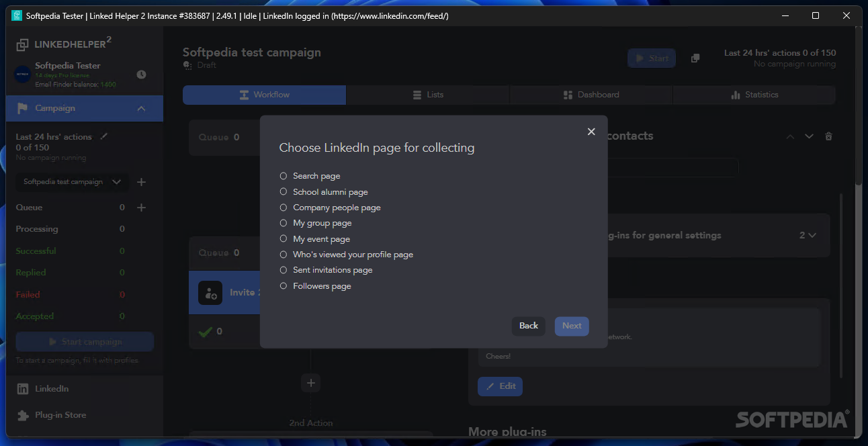Edit the last 24 hrs actions limit
Screen dimensions: 868x446
[103, 136]
